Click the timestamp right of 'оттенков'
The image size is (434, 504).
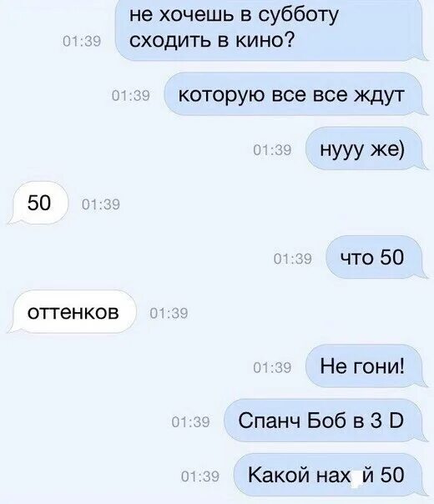169,313
